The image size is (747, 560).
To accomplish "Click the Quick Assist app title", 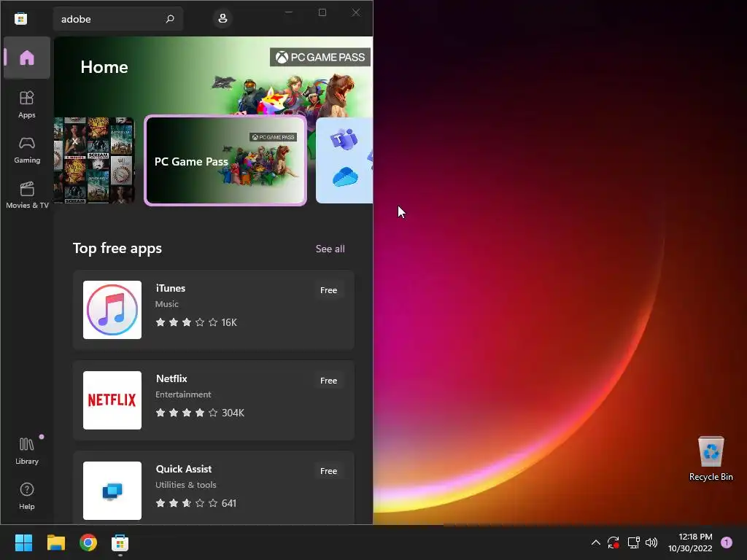I will 183,469.
